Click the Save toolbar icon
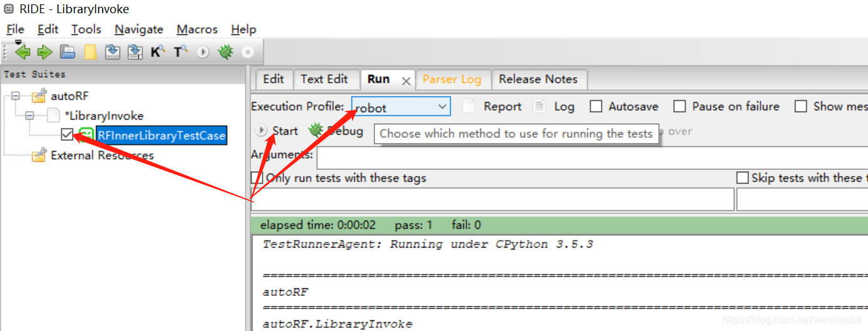 point(113,52)
